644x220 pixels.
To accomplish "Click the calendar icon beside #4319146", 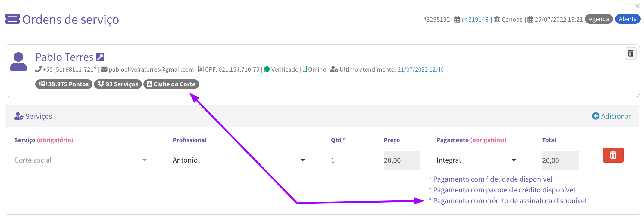I will (457, 20).
